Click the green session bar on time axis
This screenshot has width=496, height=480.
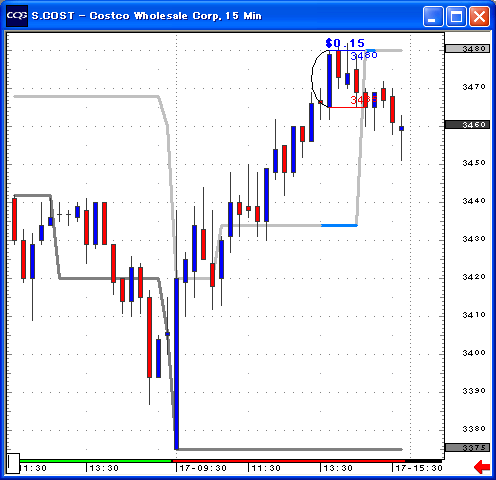96,461
